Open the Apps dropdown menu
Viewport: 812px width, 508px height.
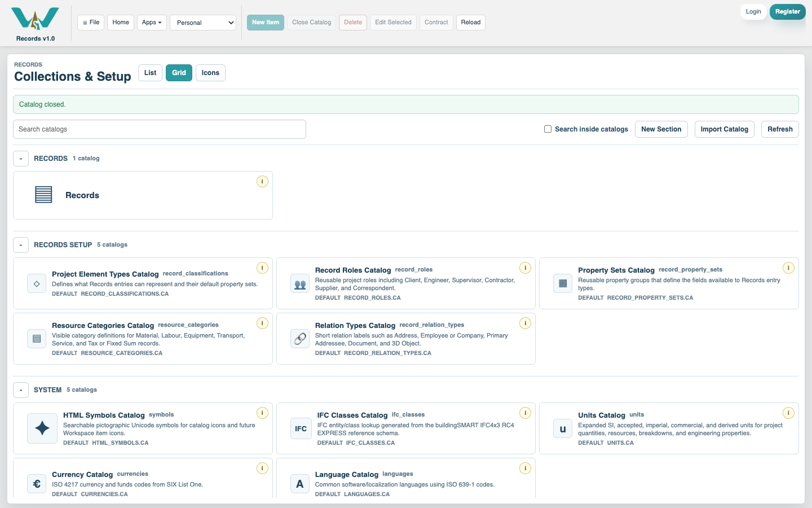(x=152, y=23)
